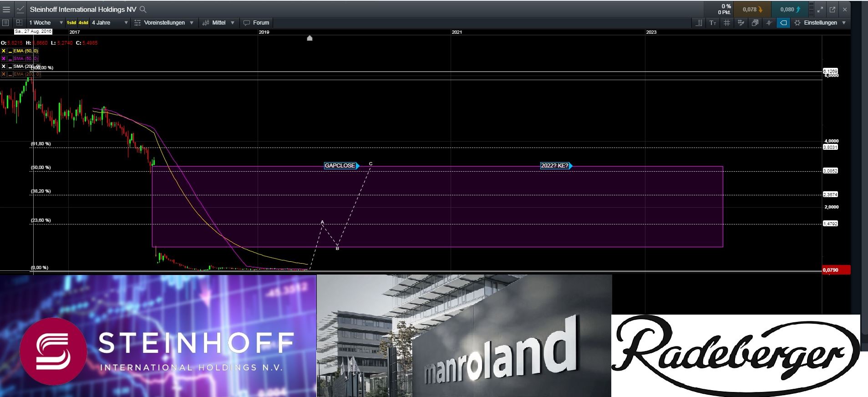868x397 pixels.
Task: Click the home marker on time axis
Action: [x=310, y=38]
